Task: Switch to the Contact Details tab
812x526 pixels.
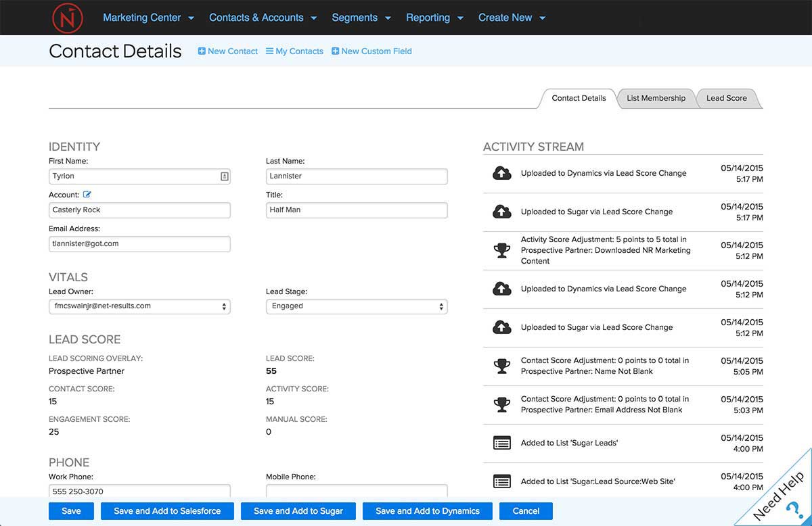Action: pos(579,98)
